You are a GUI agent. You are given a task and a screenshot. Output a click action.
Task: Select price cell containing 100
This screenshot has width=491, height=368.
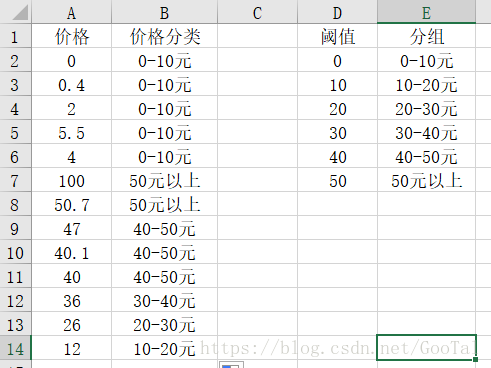click(x=71, y=180)
